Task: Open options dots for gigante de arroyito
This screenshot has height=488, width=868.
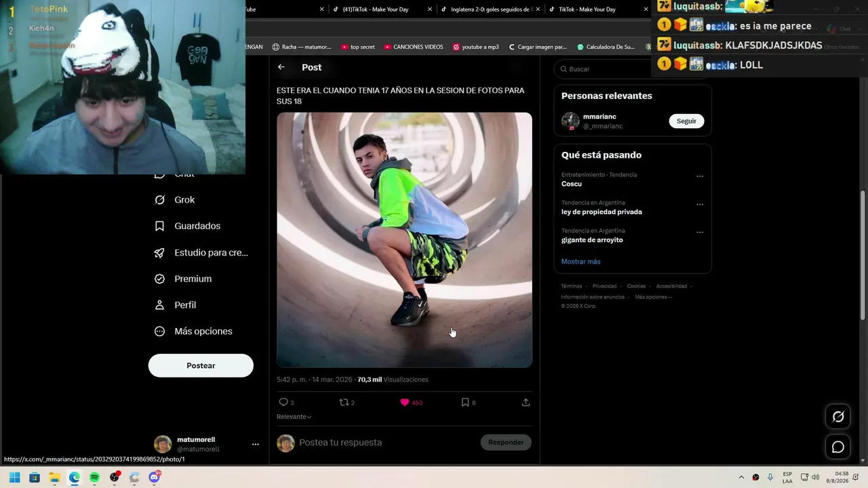Action: point(700,232)
